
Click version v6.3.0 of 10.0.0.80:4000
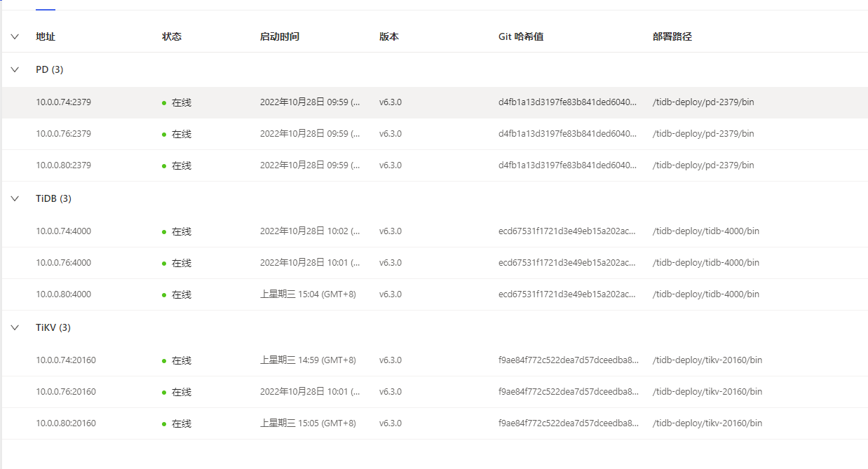coord(391,294)
